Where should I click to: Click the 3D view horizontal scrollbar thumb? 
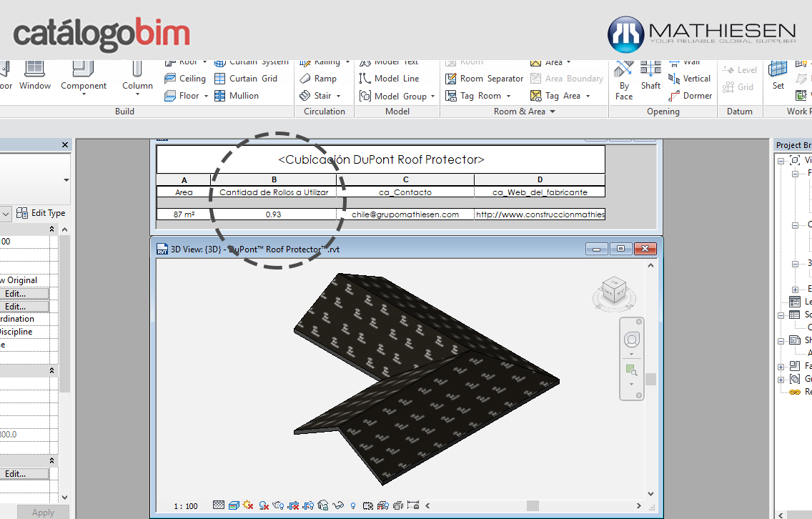click(x=533, y=505)
